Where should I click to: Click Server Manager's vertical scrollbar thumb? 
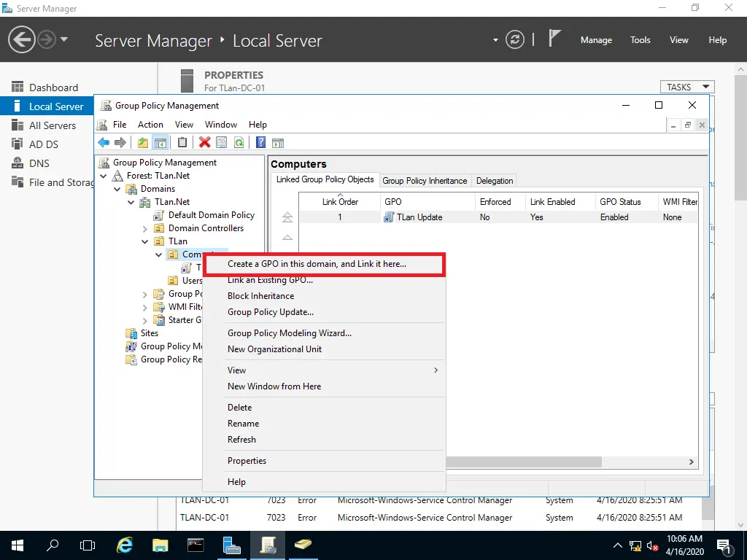pos(740,138)
